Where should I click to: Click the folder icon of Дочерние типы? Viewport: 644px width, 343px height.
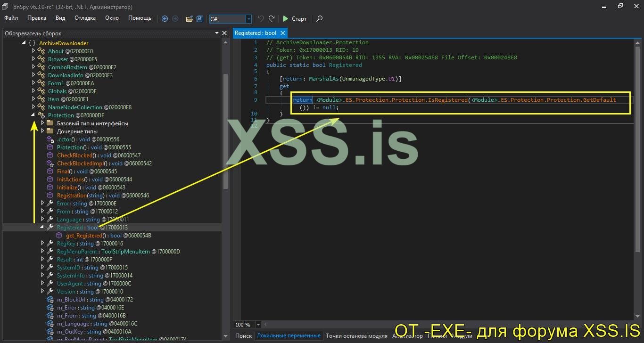tap(50, 131)
